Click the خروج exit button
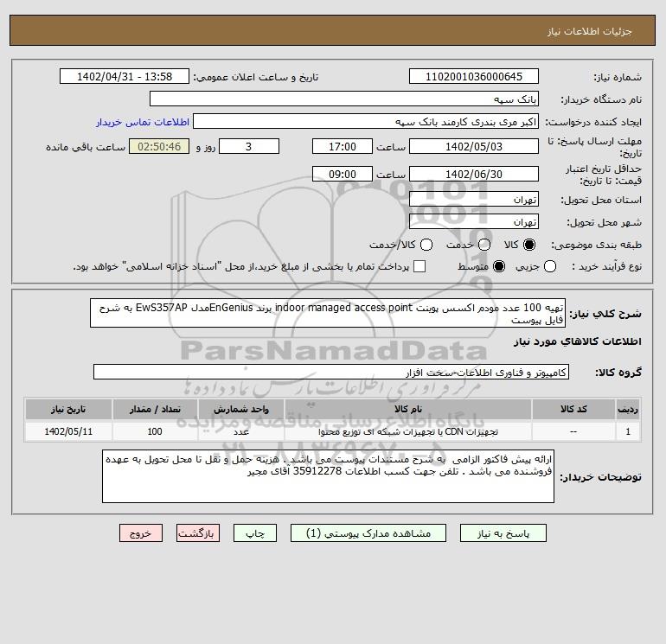Image resolution: width=666 pixels, height=644 pixels. tap(141, 533)
